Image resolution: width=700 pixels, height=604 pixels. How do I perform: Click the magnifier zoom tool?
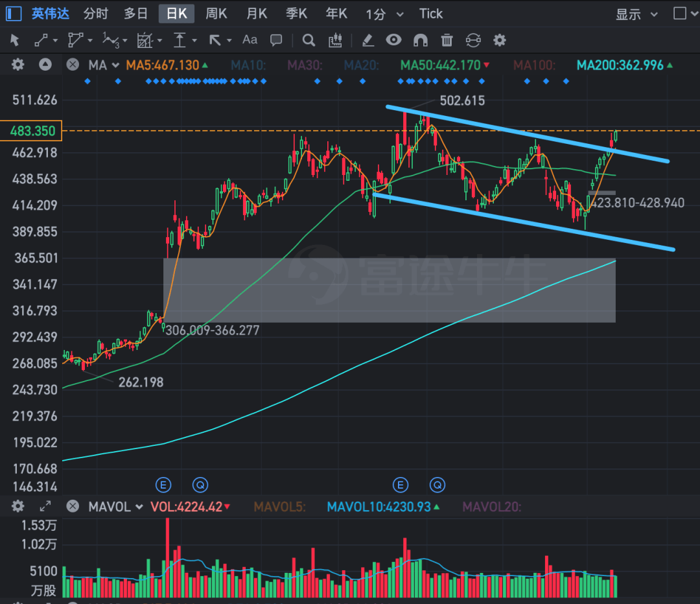309,40
